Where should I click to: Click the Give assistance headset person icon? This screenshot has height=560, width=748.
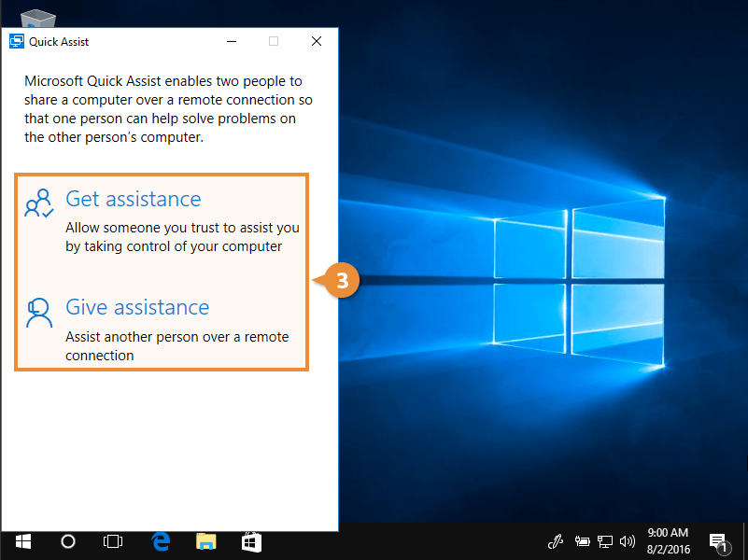pyautogui.click(x=39, y=313)
